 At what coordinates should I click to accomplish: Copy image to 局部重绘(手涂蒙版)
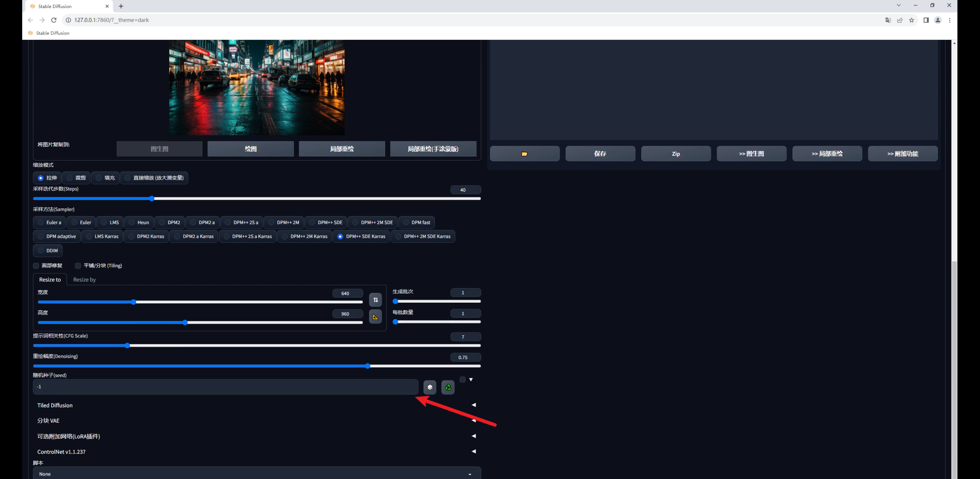click(x=433, y=149)
